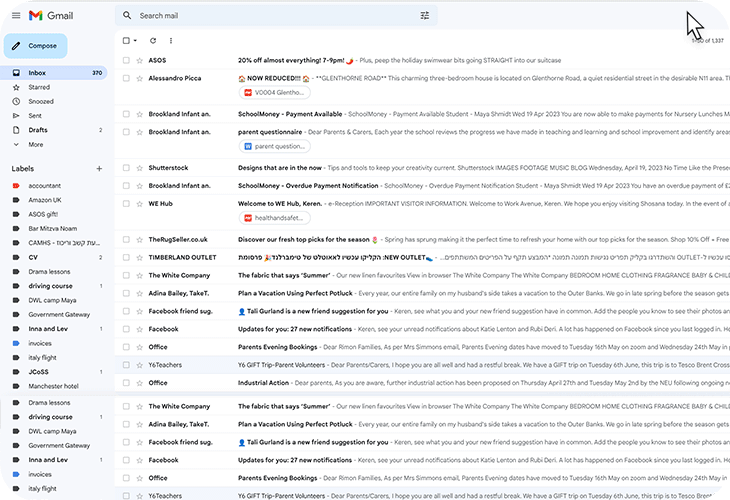Click the Drafts page icon
This screenshot has height=500, width=730.
[16, 130]
